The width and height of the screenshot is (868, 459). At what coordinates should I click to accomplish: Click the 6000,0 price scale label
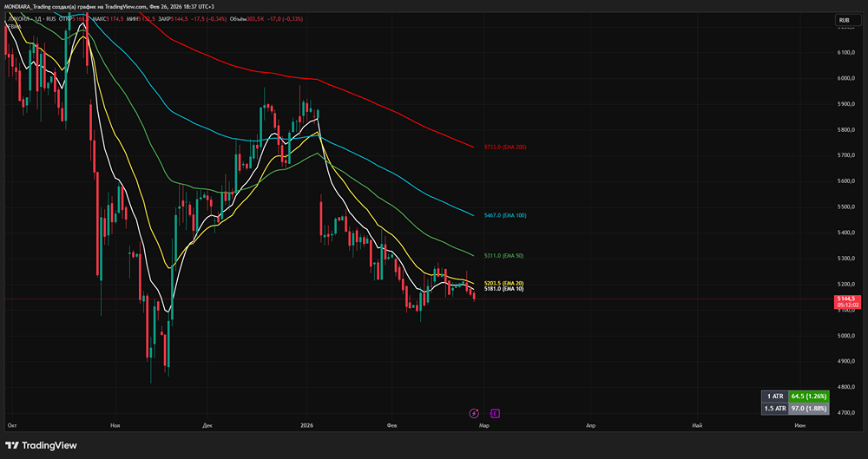coord(845,78)
